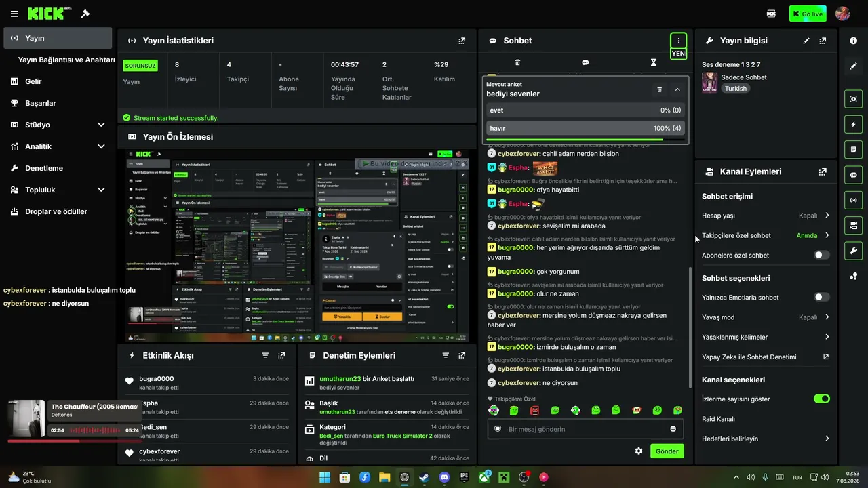Open Yayın Bağlantısı ve Anahtarı page

coord(66,60)
